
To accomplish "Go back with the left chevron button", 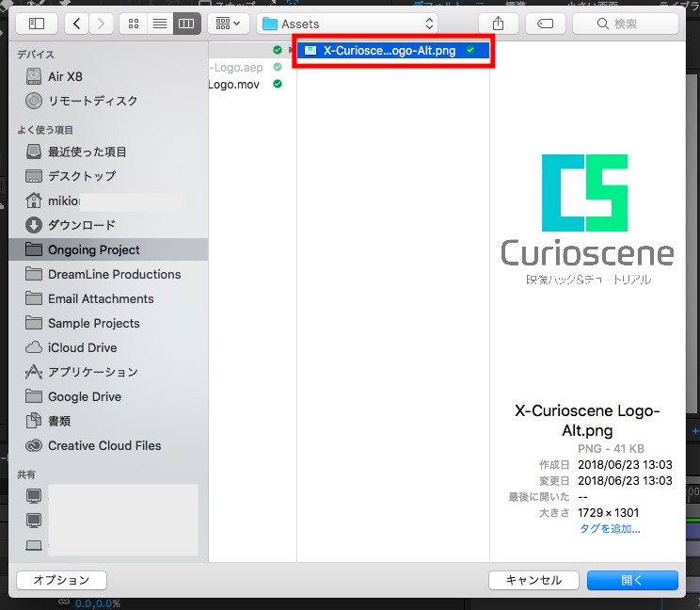I will tap(77, 24).
